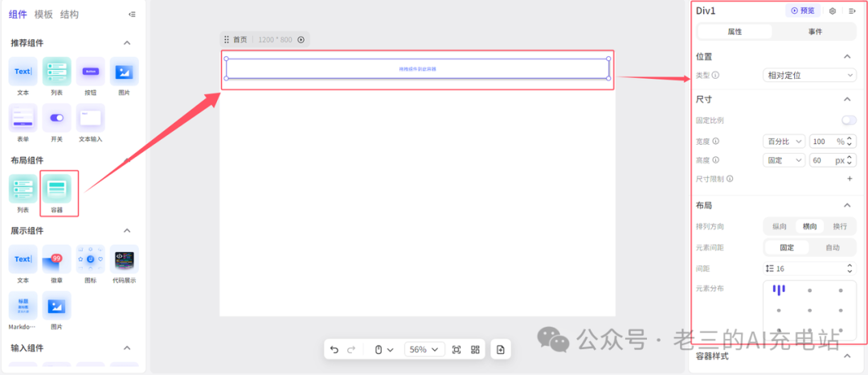The width and height of the screenshot is (868, 375).
Task: Choose the top-center 元素分布 dot
Action: coord(810,291)
